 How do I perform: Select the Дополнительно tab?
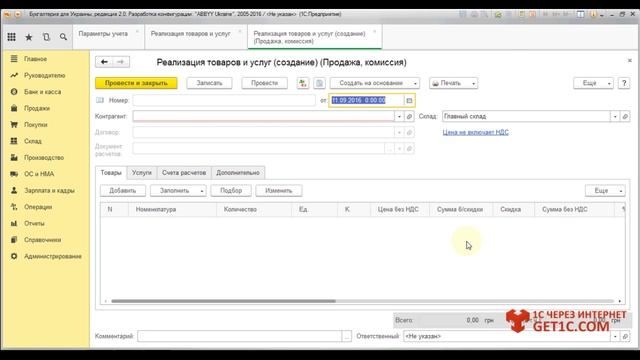(x=238, y=173)
